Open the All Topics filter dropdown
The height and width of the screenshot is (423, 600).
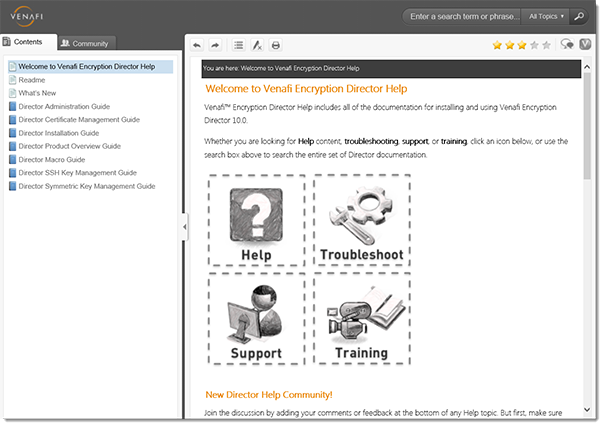(546, 16)
